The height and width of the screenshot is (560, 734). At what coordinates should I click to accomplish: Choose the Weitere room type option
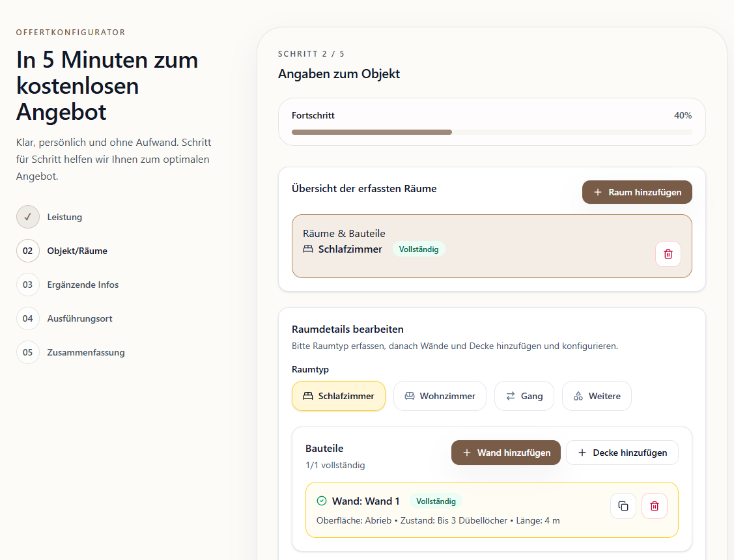pyautogui.click(x=597, y=396)
